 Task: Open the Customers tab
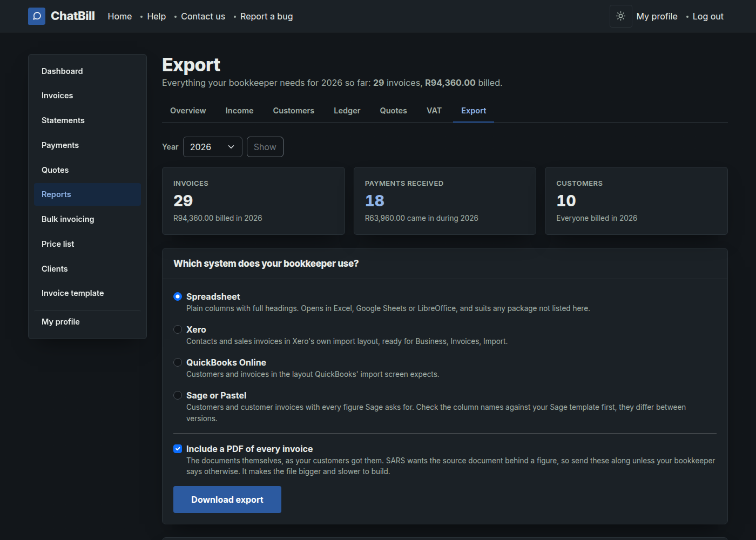(x=293, y=111)
